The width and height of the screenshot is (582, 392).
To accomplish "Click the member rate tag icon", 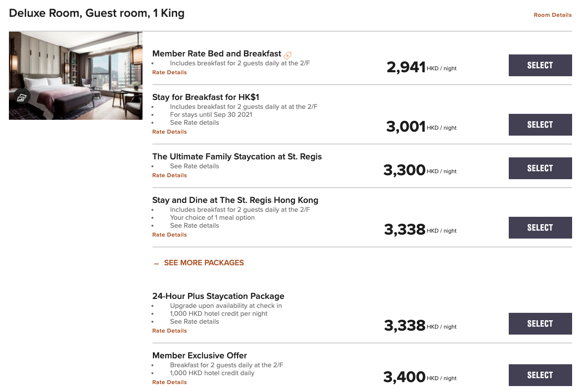I will (287, 55).
